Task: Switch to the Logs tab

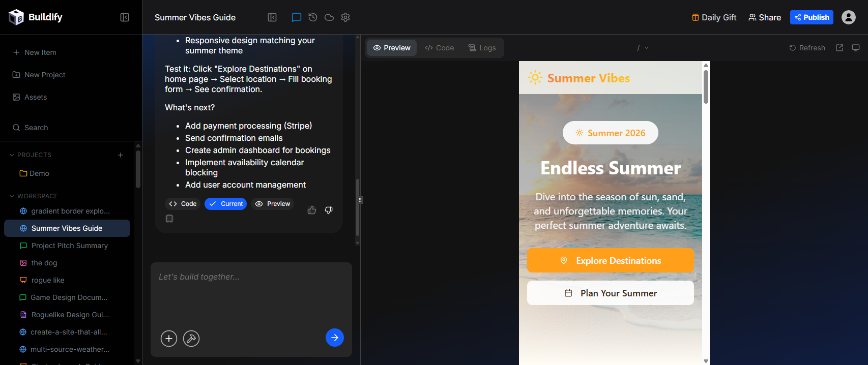Action: (482, 48)
